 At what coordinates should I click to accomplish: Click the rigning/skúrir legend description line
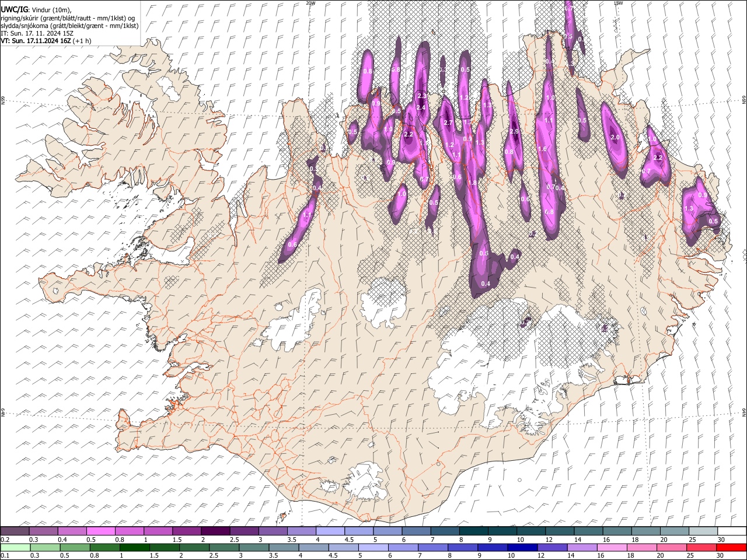(68, 18)
